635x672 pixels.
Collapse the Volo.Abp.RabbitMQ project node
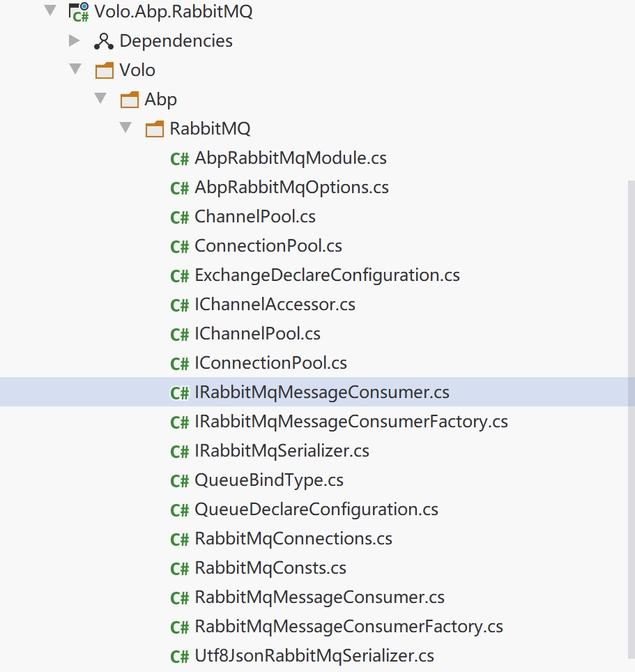point(49,11)
